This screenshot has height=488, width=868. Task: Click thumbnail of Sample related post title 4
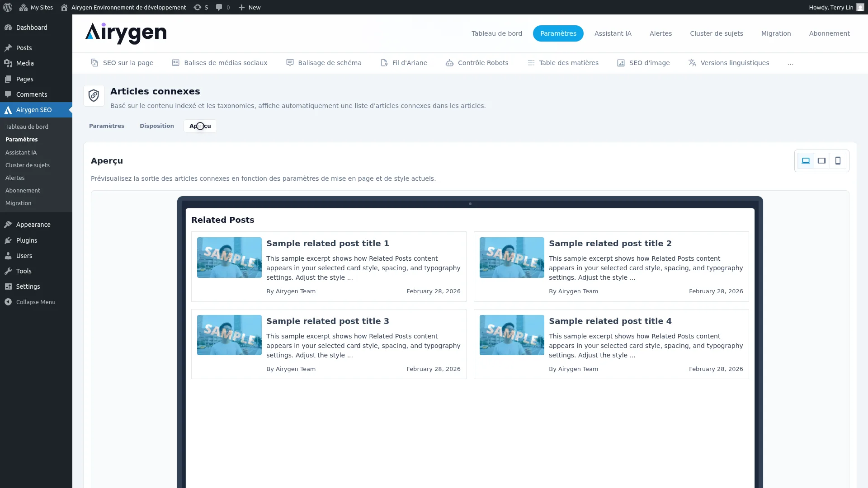[512, 335]
